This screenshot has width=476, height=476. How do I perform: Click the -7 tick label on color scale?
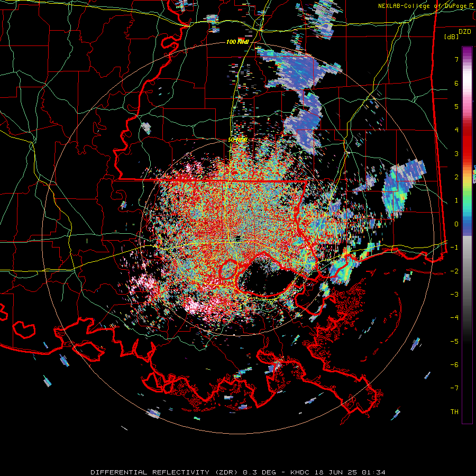454,388
